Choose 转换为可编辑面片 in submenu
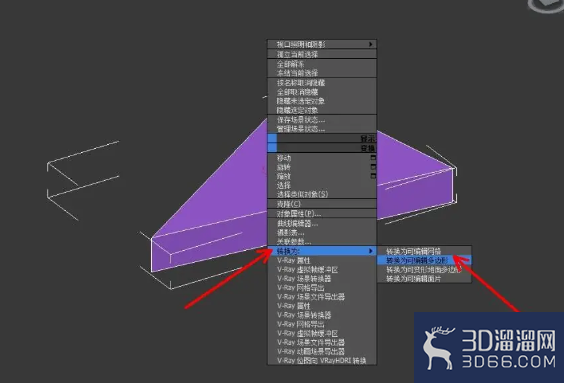 (424, 278)
